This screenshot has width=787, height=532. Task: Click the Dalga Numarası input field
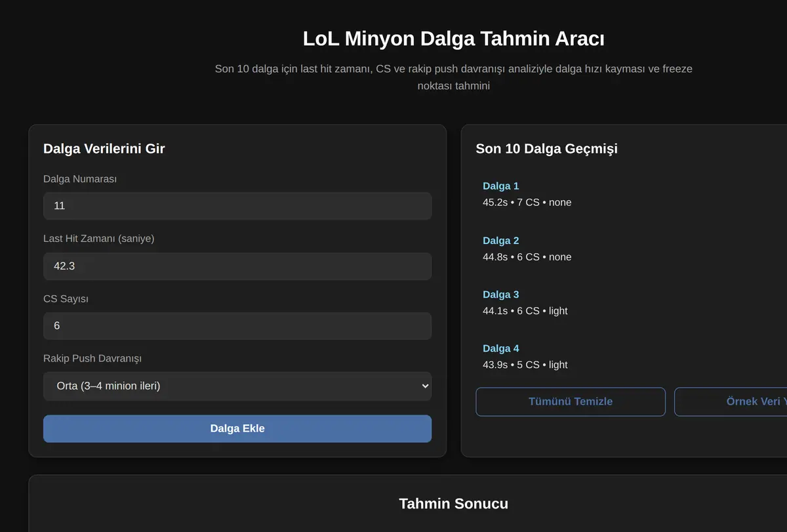[x=237, y=206]
